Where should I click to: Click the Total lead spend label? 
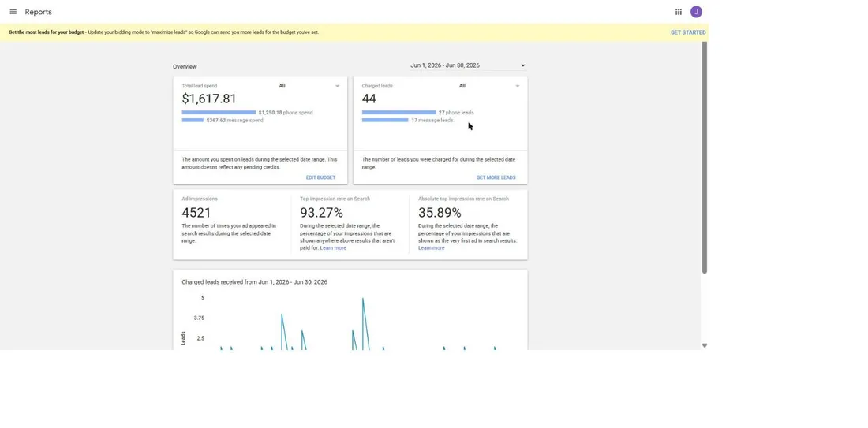point(200,86)
